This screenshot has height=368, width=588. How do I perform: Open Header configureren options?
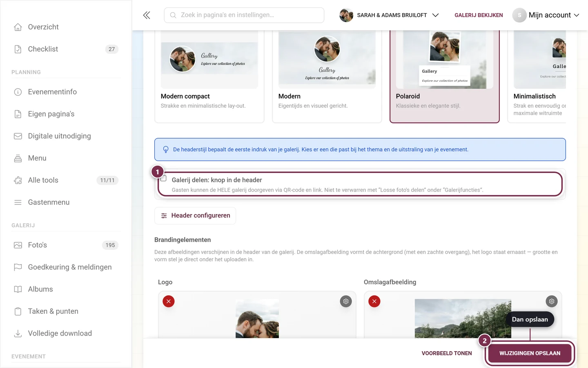(x=195, y=215)
